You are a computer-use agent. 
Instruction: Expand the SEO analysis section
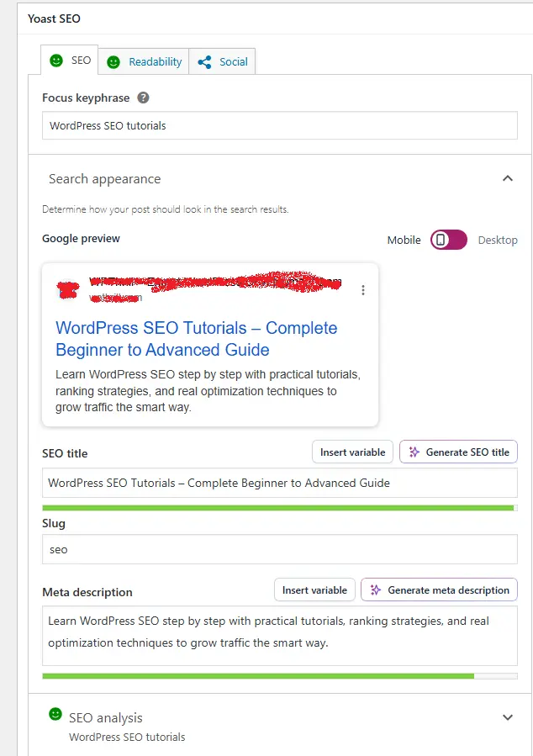click(508, 717)
